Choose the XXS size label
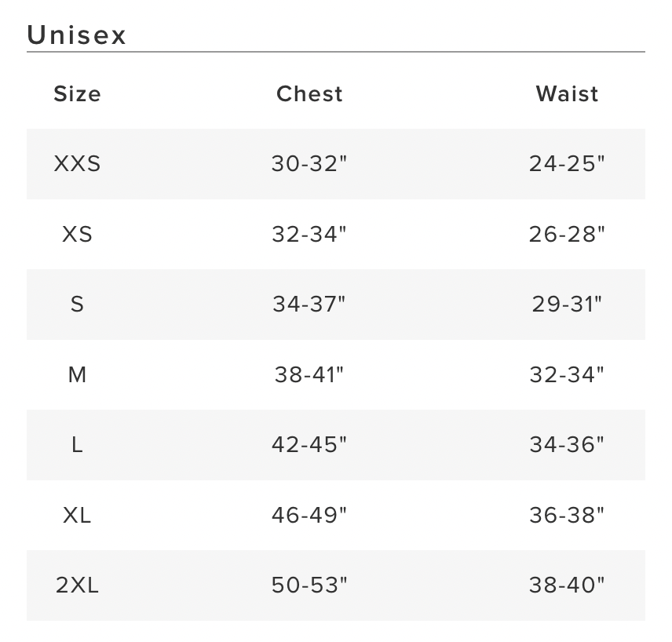 point(77,164)
